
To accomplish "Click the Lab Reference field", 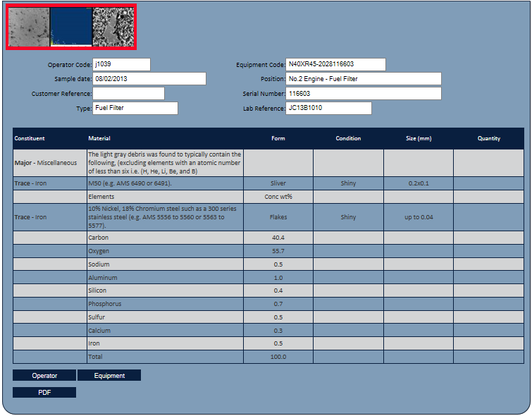I will pyautogui.click(x=328, y=108).
